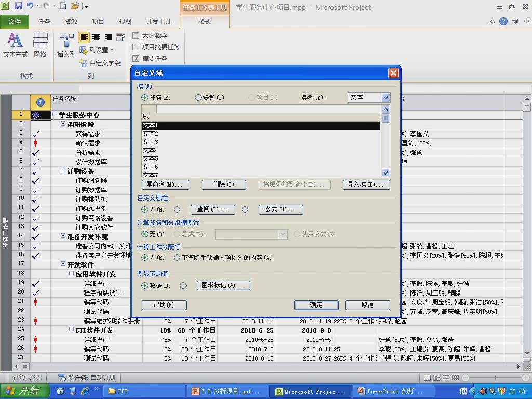This screenshot has height=399, width=532.
Task: Open the 网格 gridlines tool
Action: pos(40,45)
